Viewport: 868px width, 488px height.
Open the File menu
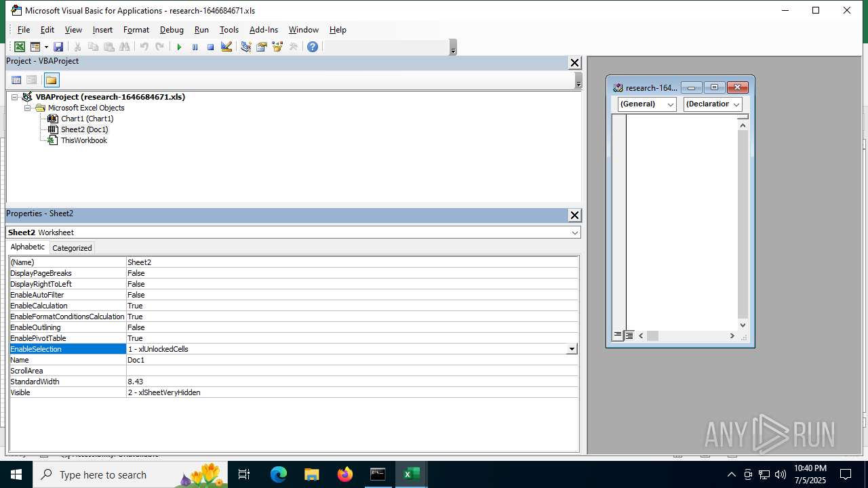24,30
